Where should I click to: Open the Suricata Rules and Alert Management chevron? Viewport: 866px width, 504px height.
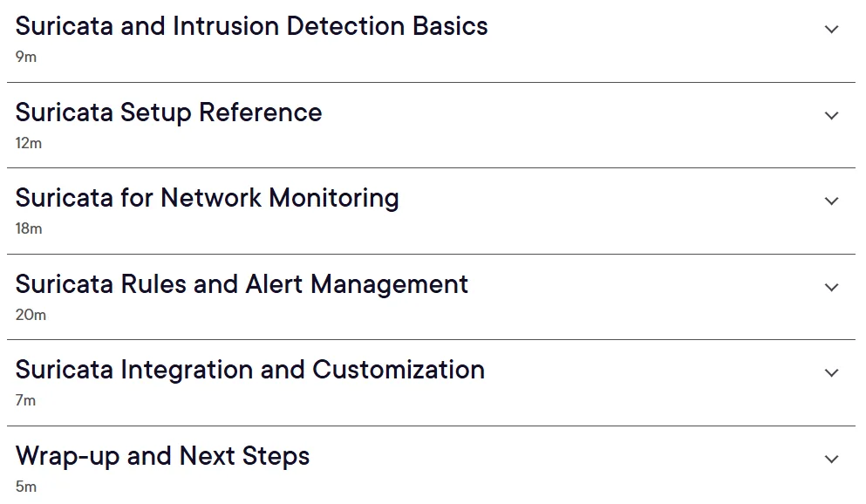point(831,287)
